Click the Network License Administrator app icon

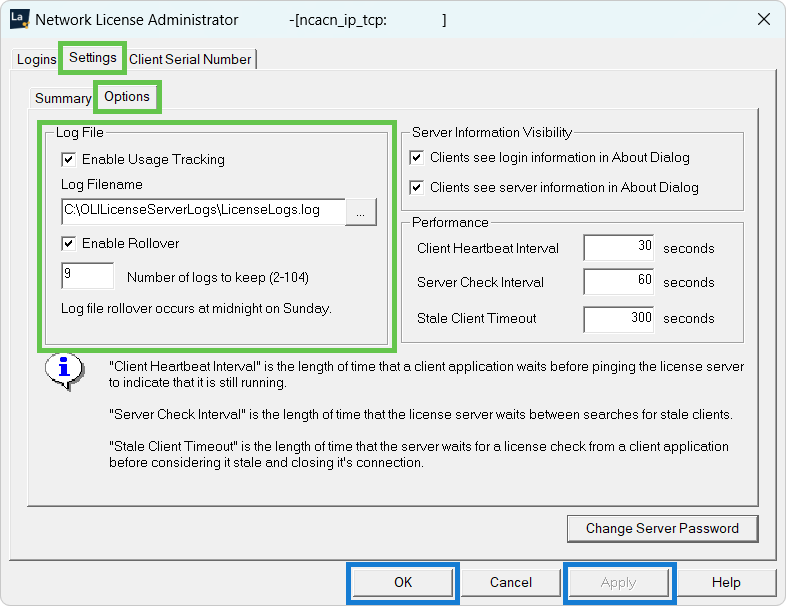coord(20,19)
